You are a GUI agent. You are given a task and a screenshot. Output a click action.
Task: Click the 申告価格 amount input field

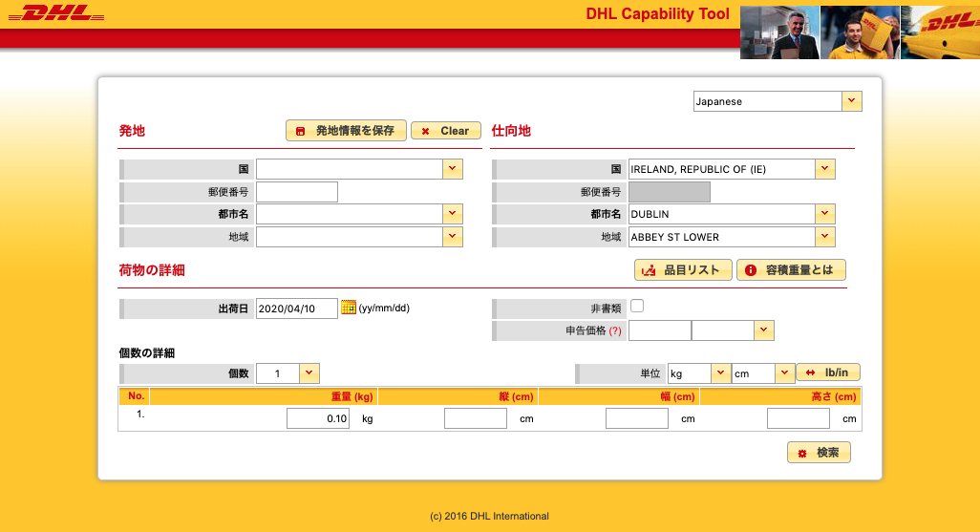[x=660, y=330]
